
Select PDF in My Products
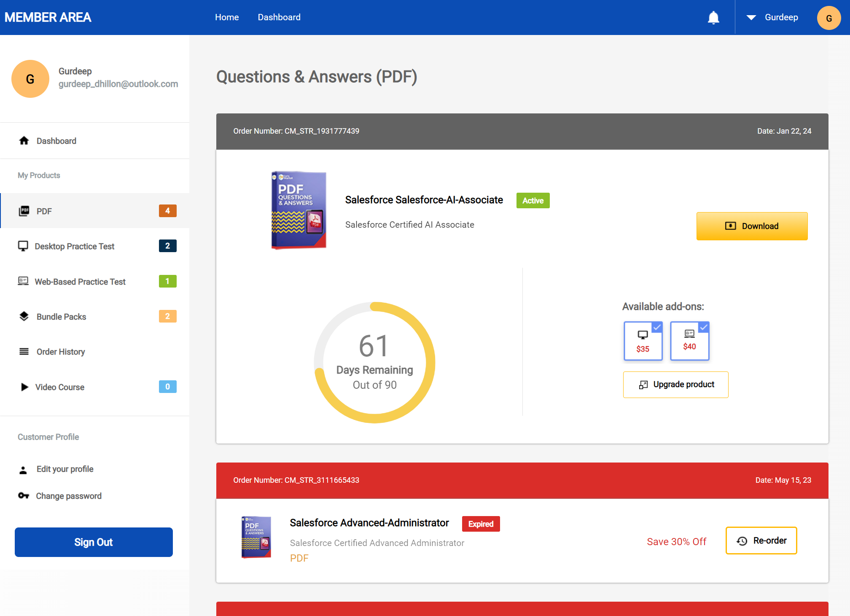point(94,211)
